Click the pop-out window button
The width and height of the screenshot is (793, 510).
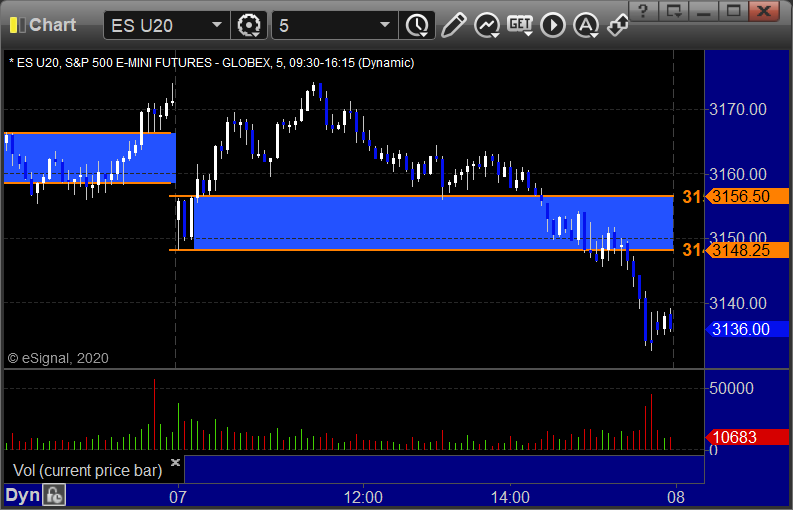pyautogui.click(x=673, y=10)
